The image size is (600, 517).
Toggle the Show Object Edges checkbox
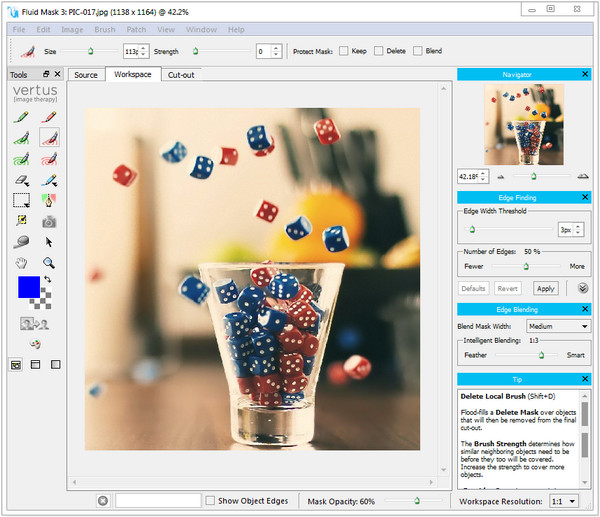[211, 500]
